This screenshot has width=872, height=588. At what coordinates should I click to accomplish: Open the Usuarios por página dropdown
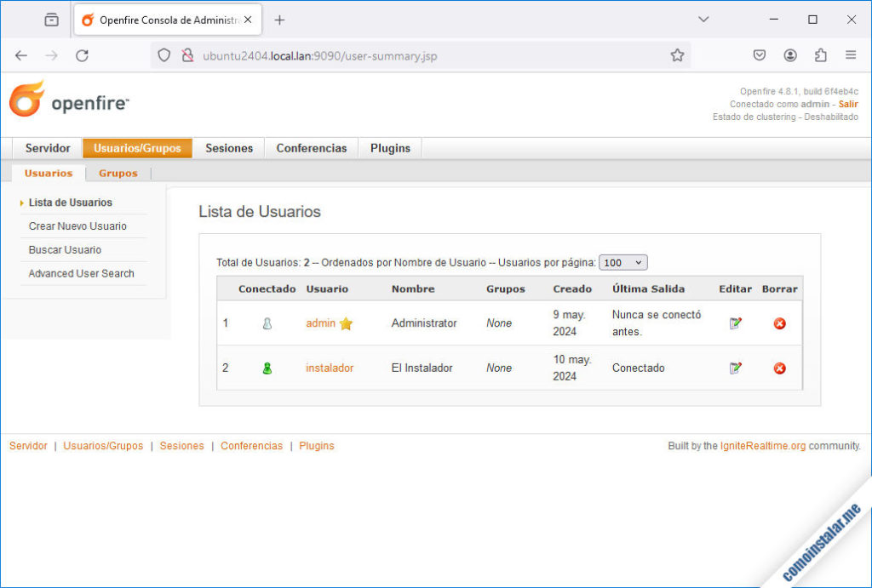click(622, 262)
